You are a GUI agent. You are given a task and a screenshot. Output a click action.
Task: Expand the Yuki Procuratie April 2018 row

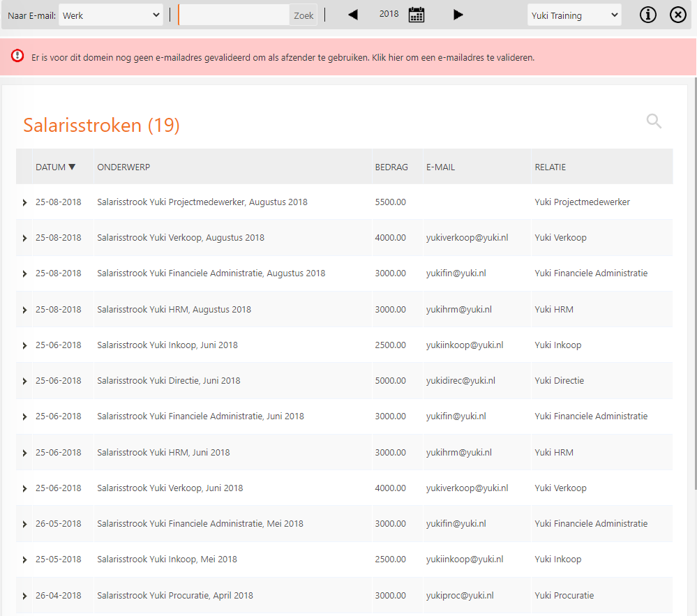24,596
